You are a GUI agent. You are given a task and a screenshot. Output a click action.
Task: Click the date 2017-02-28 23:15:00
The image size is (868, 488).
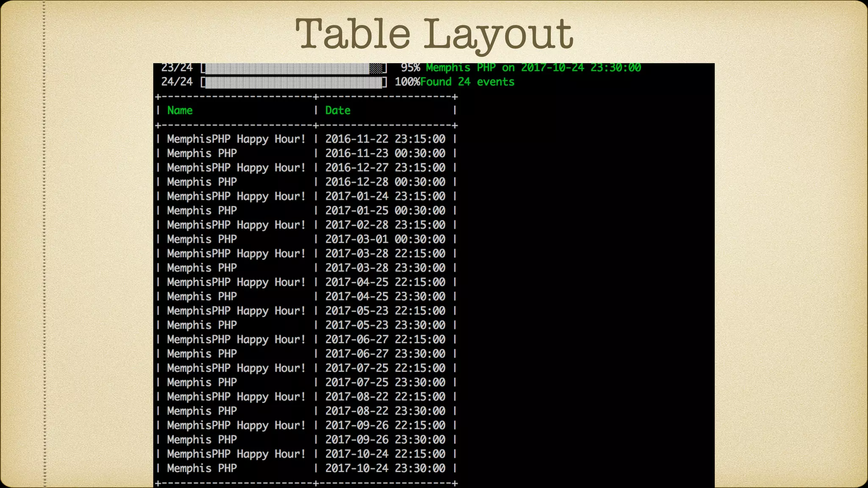[x=385, y=225]
